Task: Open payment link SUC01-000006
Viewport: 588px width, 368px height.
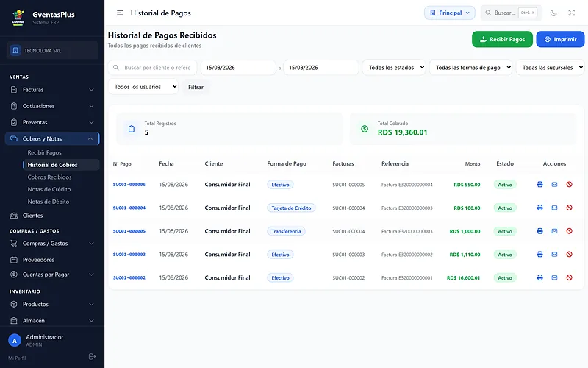Action: click(129, 185)
